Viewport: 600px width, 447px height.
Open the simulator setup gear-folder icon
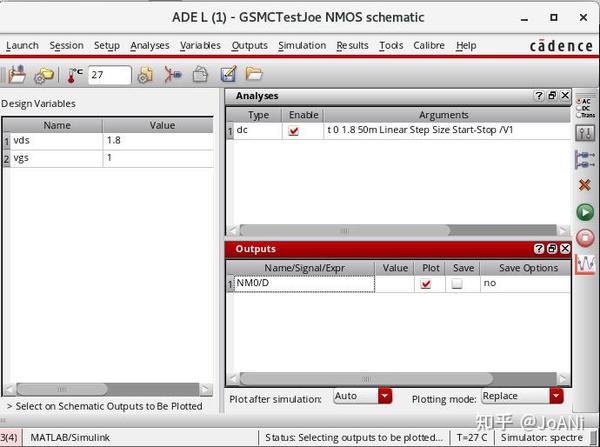tap(43, 75)
